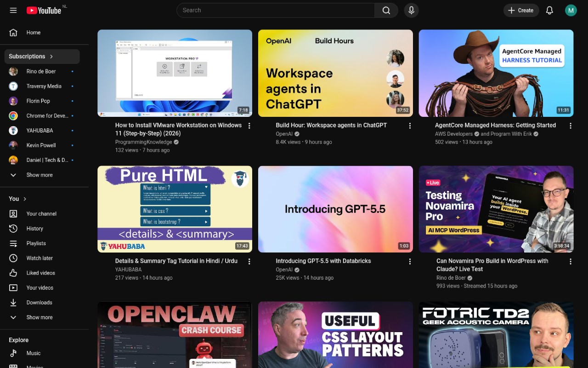Open AWS Developers channel link
The image size is (588, 368).
click(454, 134)
